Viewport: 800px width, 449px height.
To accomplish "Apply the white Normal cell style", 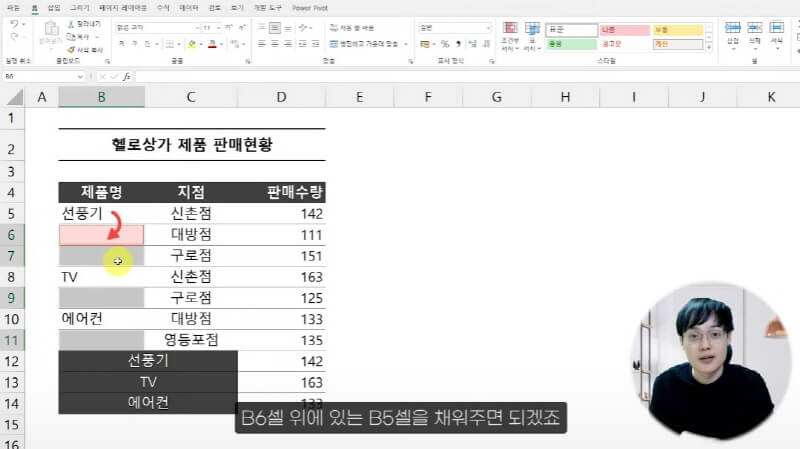I will coord(571,30).
